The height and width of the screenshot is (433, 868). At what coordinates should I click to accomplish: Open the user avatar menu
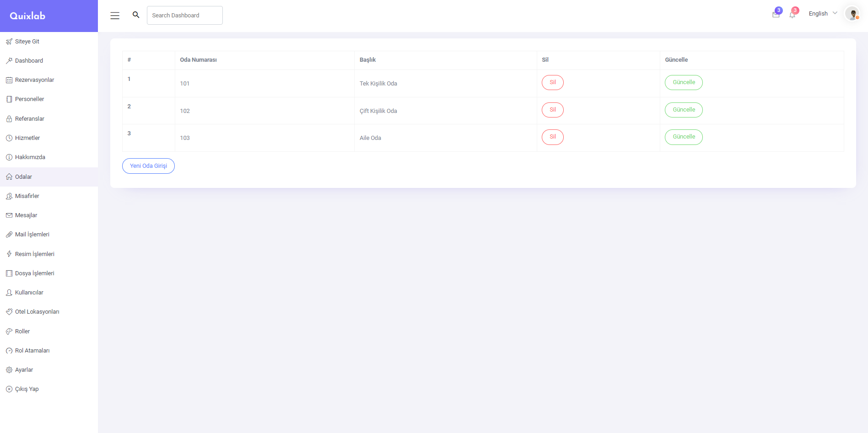pyautogui.click(x=852, y=14)
